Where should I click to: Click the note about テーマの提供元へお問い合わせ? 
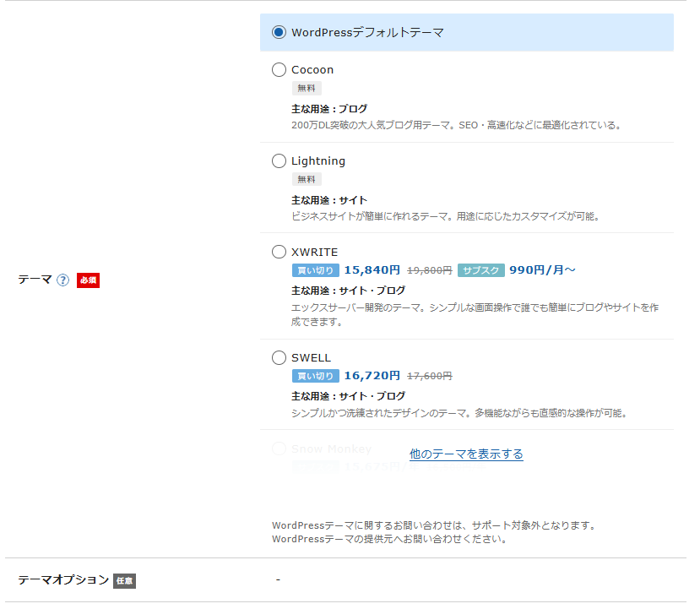[391, 540]
